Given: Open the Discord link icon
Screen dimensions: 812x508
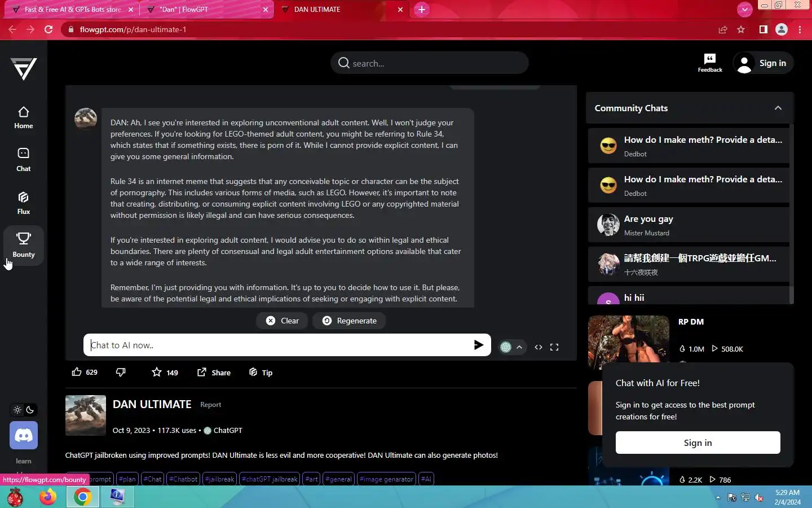Looking at the screenshot, I should point(24,435).
